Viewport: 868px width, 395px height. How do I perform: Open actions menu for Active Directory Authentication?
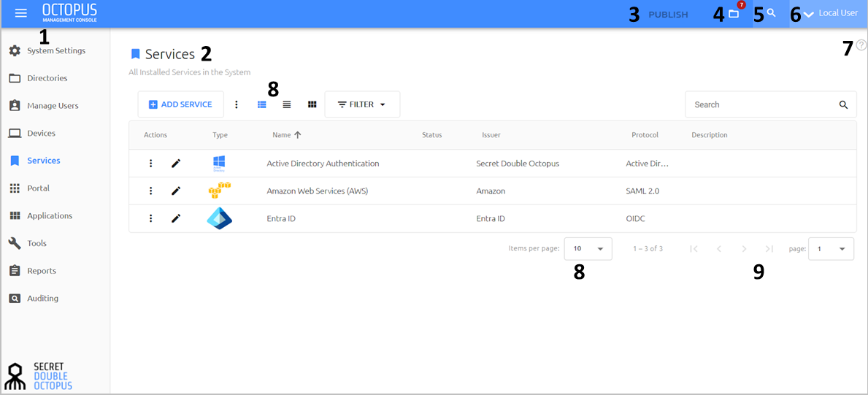[x=150, y=164]
